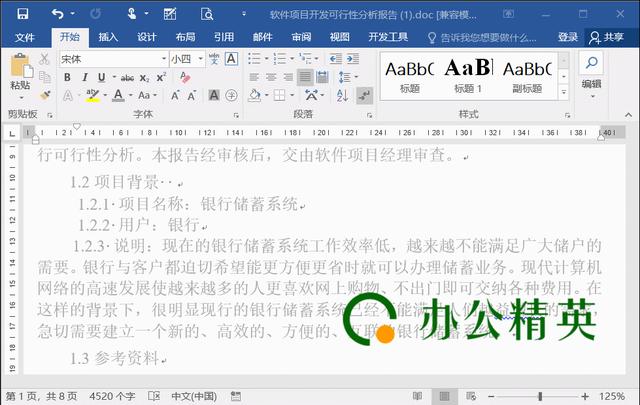Grow font size with larger A
This screenshot has width=640, height=405.
[175, 96]
